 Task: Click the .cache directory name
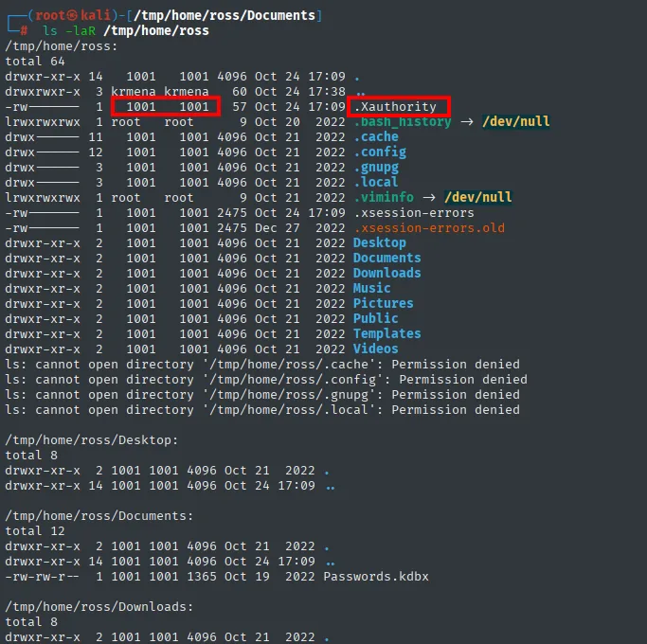click(376, 137)
